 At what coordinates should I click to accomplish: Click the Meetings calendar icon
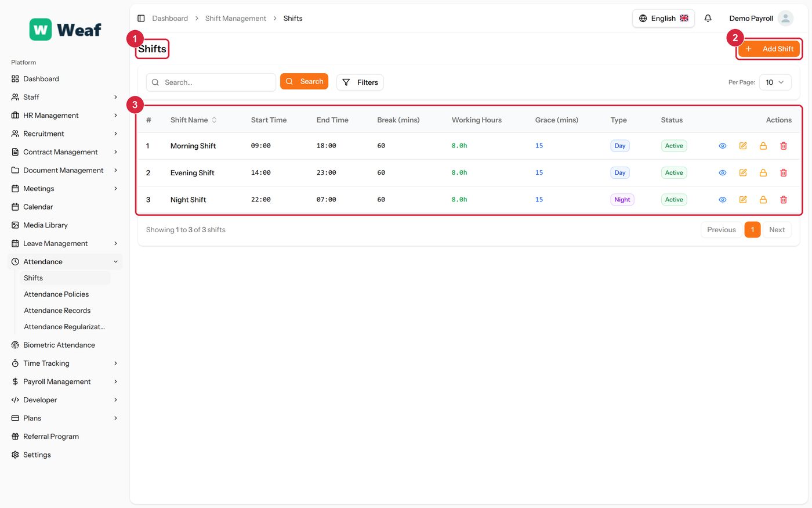pyautogui.click(x=15, y=189)
